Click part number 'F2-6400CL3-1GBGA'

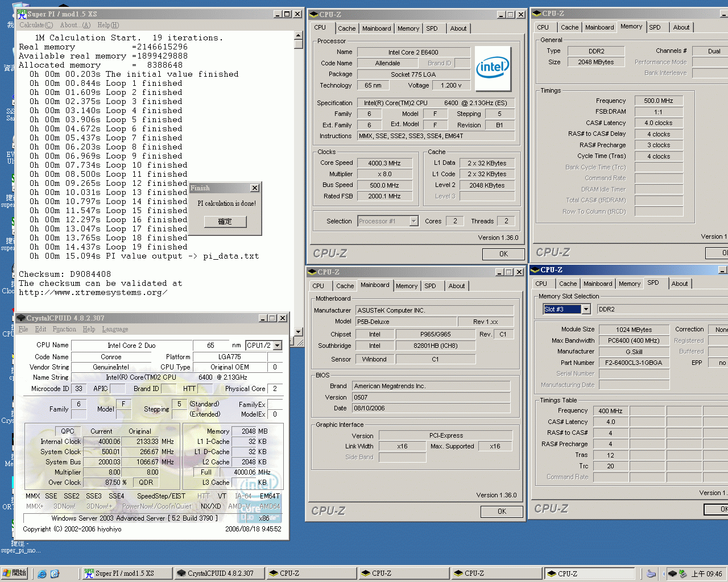click(634, 363)
